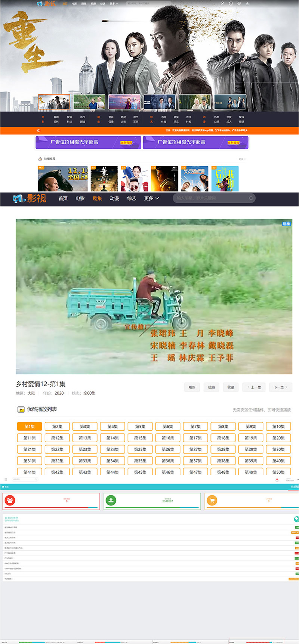Viewport: 299px width, 644px height.
Task: Select the first banner carousel thumbnail
Action: [x=54, y=102]
